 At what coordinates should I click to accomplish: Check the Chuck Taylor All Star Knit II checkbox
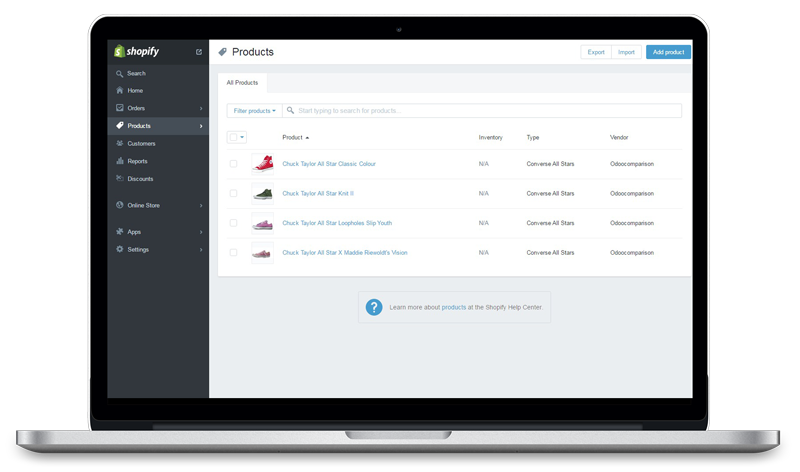[x=233, y=194]
